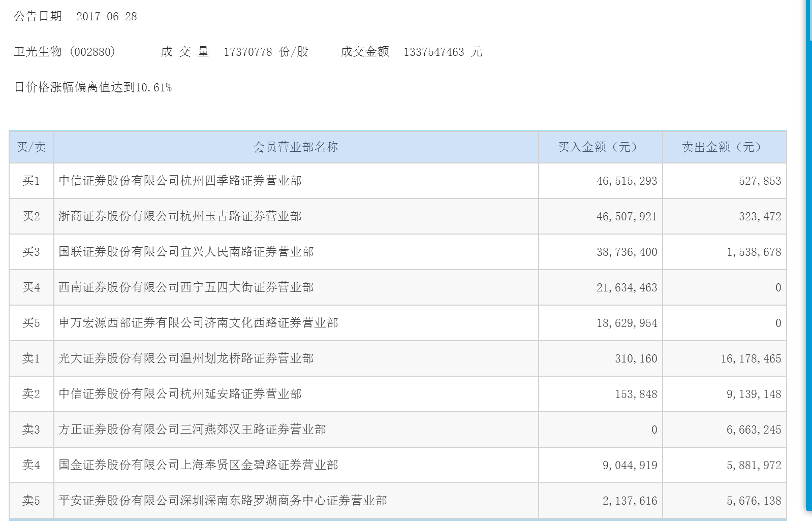
Task: Click buy amount 9,044,919
Action: (630, 466)
